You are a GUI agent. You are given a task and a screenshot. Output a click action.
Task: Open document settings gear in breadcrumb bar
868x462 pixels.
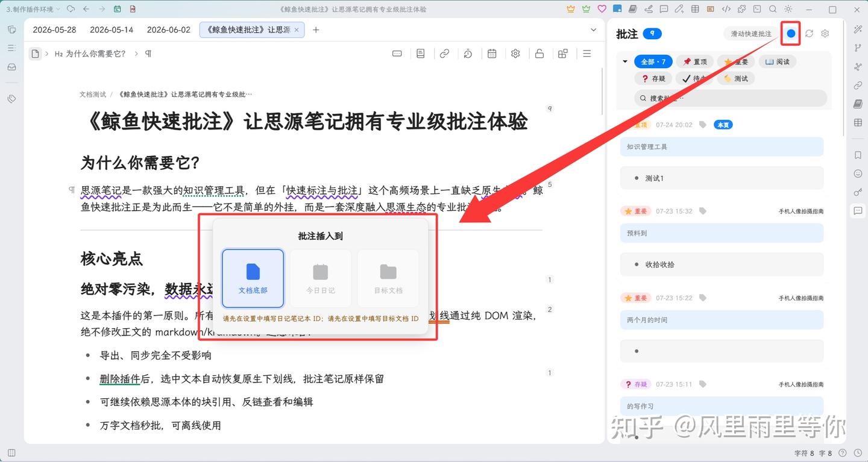point(515,54)
